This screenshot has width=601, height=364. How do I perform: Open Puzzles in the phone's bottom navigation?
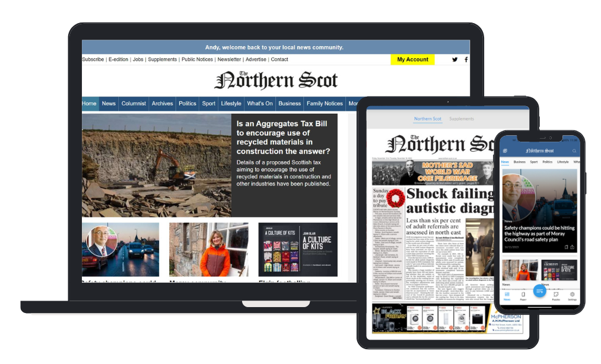point(556,296)
